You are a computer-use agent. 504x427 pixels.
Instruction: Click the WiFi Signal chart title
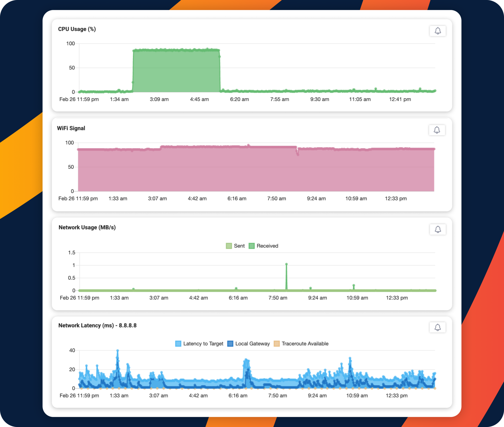(x=71, y=128)
